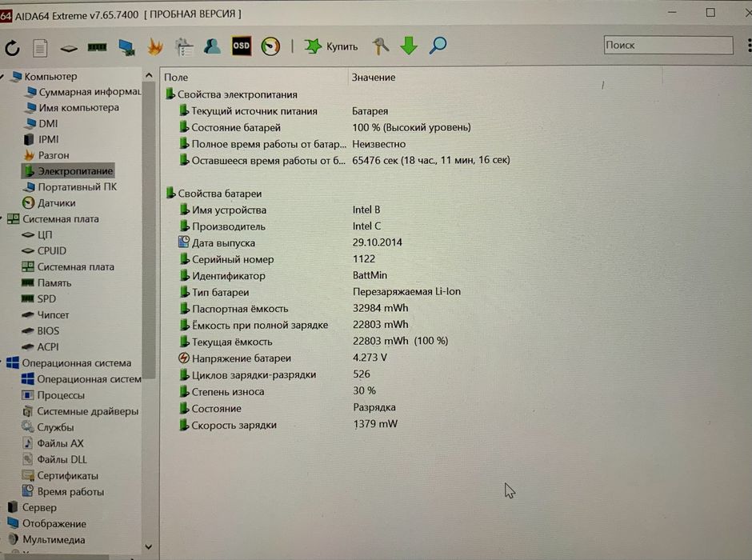Open the Report page icon
Viewport: 752px width, 560px height.
point(40,47)
